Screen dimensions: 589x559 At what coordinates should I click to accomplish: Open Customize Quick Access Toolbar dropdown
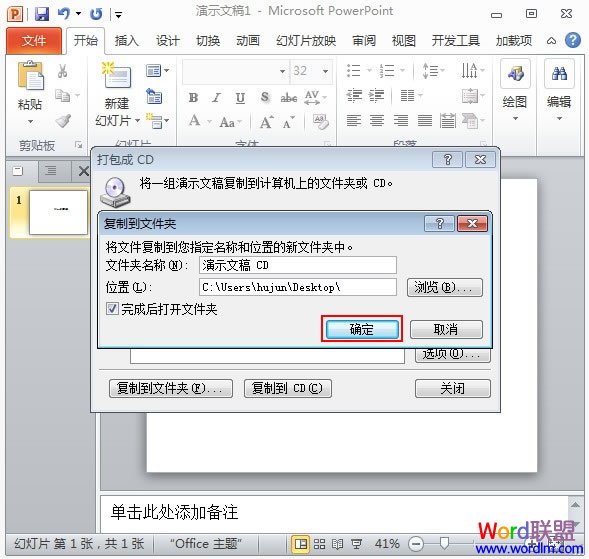(118, 15)
